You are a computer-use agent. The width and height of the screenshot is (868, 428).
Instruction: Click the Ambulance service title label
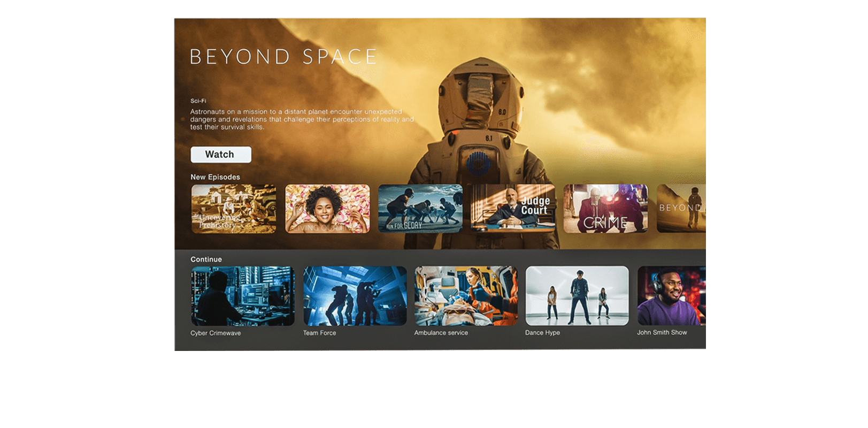[x=441, y=333]
